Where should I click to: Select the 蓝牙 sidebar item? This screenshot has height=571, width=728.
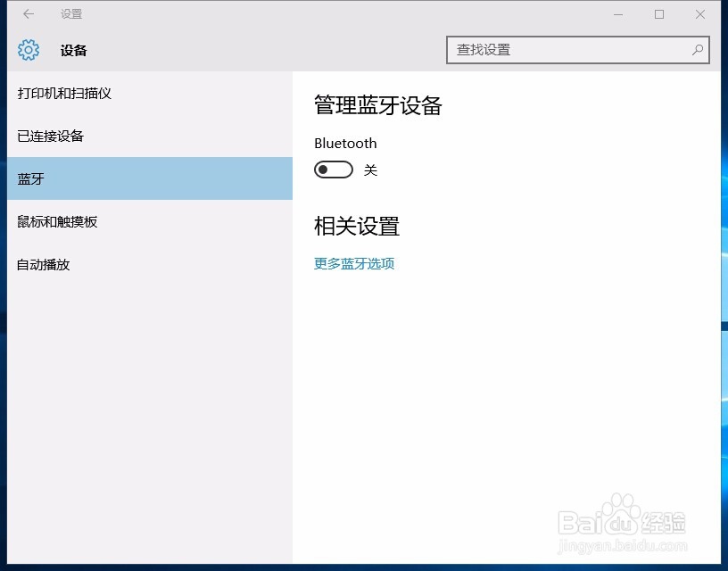(150, 178)
